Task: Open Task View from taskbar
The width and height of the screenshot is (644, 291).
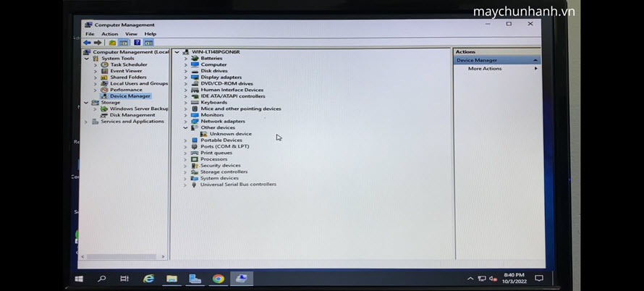Action: [x=124, y=279]
